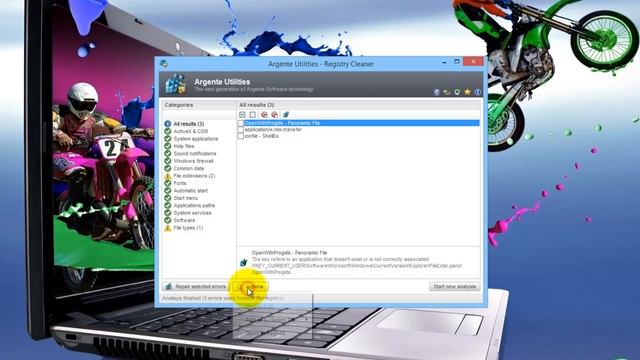Click the blue book icon in results toolbar
Screen dimensions: 640x360
[286, 115]
